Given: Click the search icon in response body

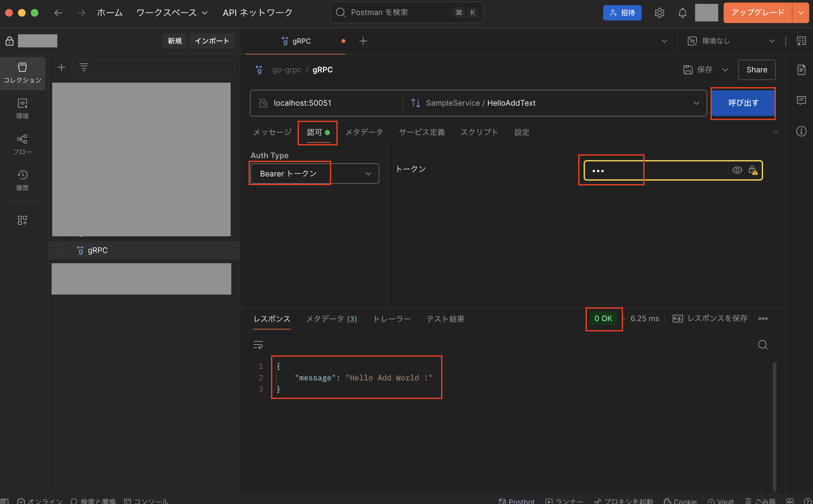Looking at the screenshot, I should point(763,344).
